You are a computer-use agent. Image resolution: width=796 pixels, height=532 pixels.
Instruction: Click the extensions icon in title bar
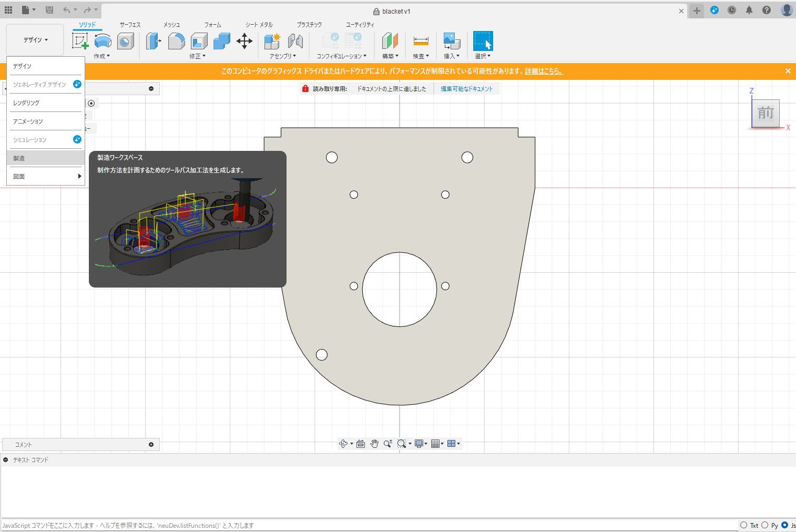tap(715, 10)
